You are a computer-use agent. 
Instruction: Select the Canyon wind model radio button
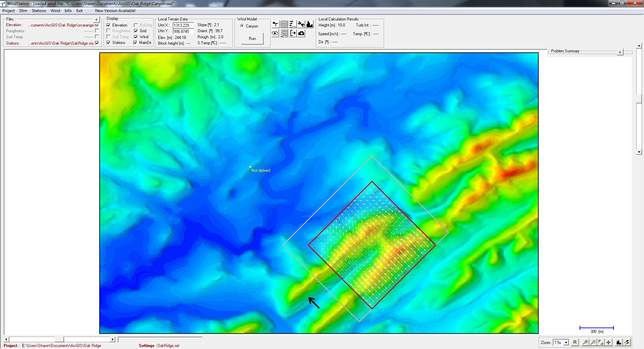coord(242,26)
